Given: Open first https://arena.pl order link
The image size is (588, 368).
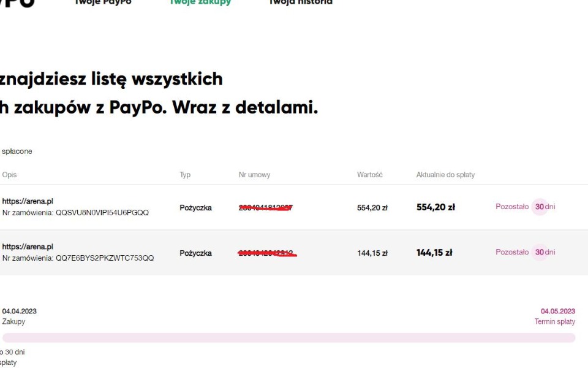Looking at the screenshot, I should (x=28, y=201).
